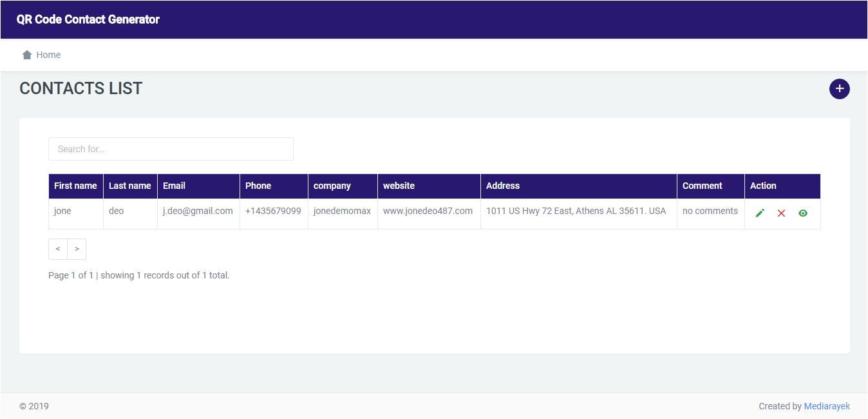The width and height of the screenshot is (868, 419).
Task: Sort by Last name column header
Action: click(130, 186)
